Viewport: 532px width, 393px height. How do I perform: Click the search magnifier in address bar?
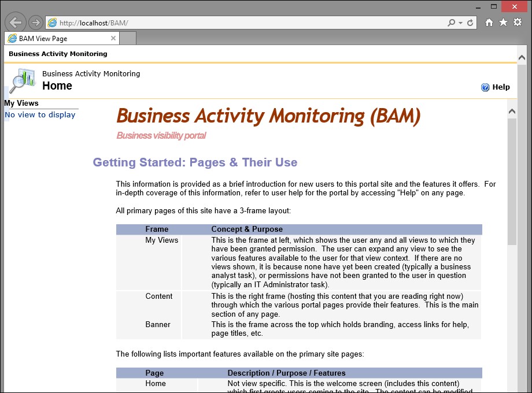(451, 23)
